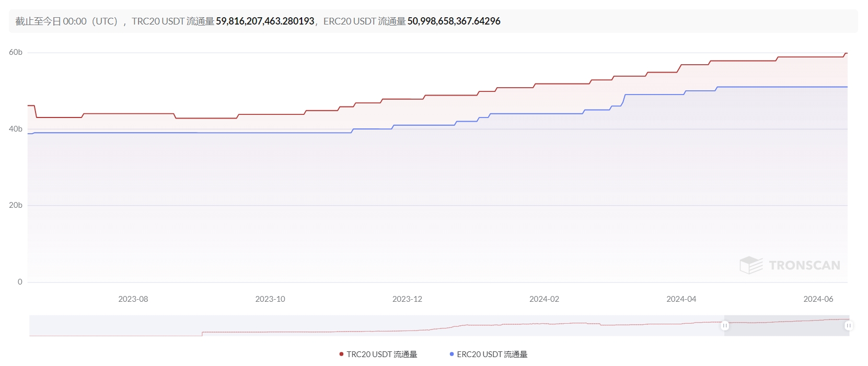The height and width of the screenshot is (366, 868).
Task: Click the 2024-06 x-axis label
Action: (x=818, y=299)
